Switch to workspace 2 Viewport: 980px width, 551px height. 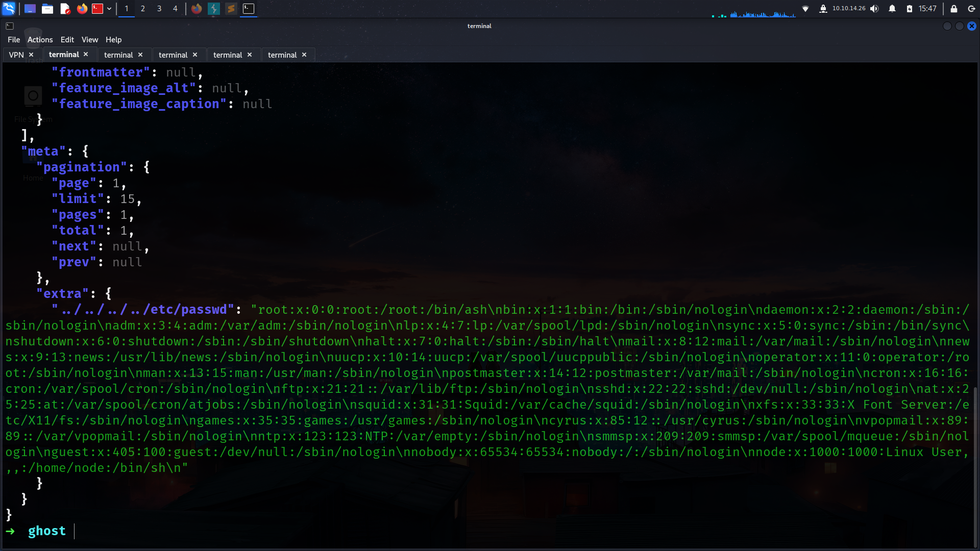point(143,9)
